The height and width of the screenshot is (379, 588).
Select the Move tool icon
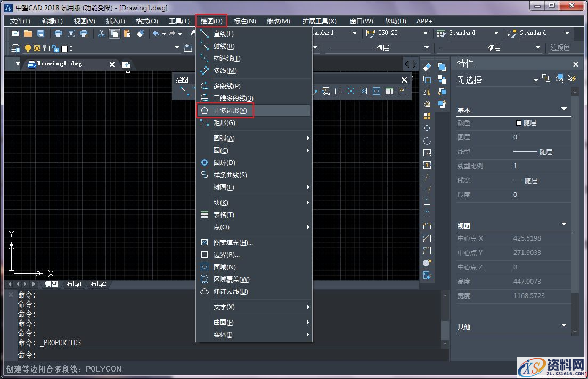click(427, 128)
